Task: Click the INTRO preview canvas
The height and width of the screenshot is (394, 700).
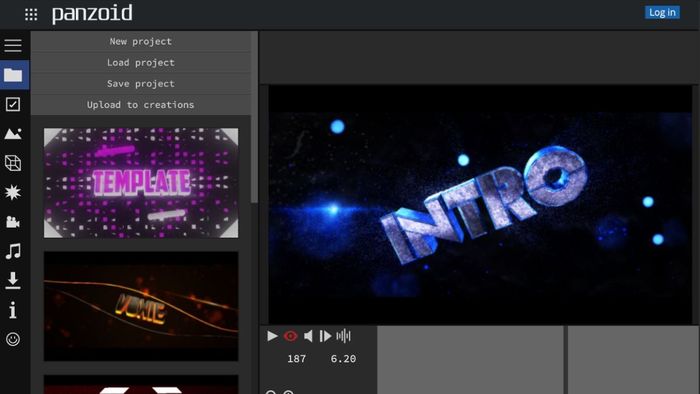Action: (480, 204)
